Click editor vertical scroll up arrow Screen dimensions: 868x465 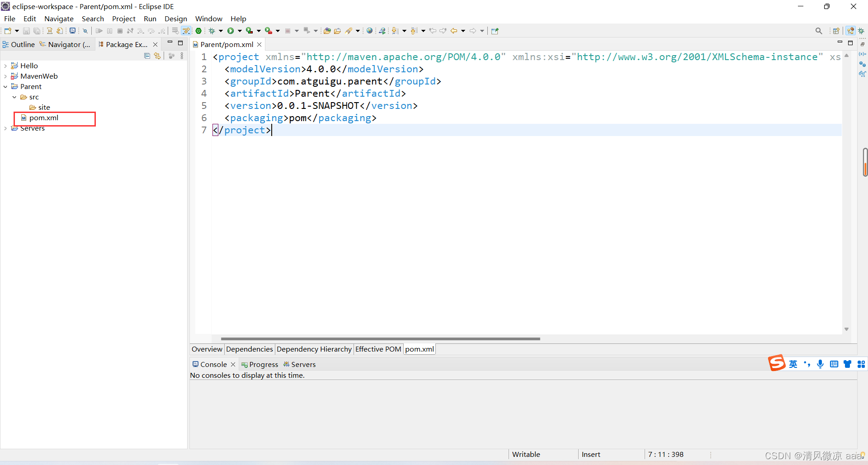coord(846,55)
